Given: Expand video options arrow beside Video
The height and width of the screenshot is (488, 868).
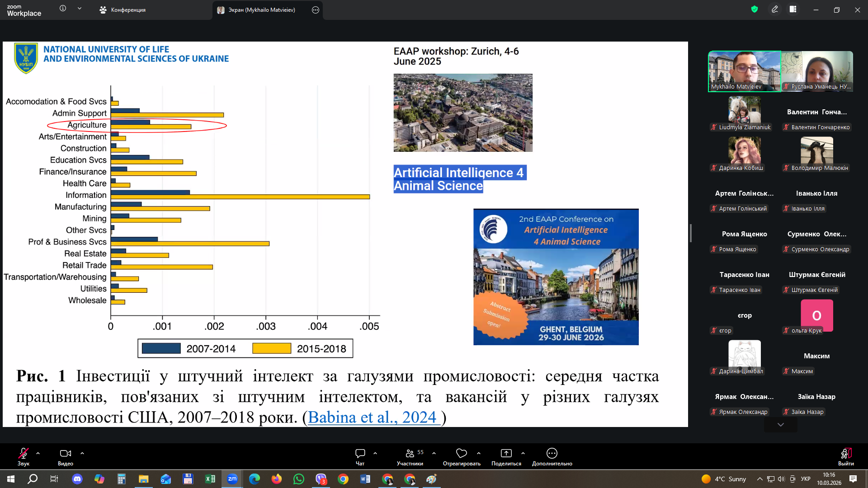Looking at the screenshot, I should [x=82, y=453].
